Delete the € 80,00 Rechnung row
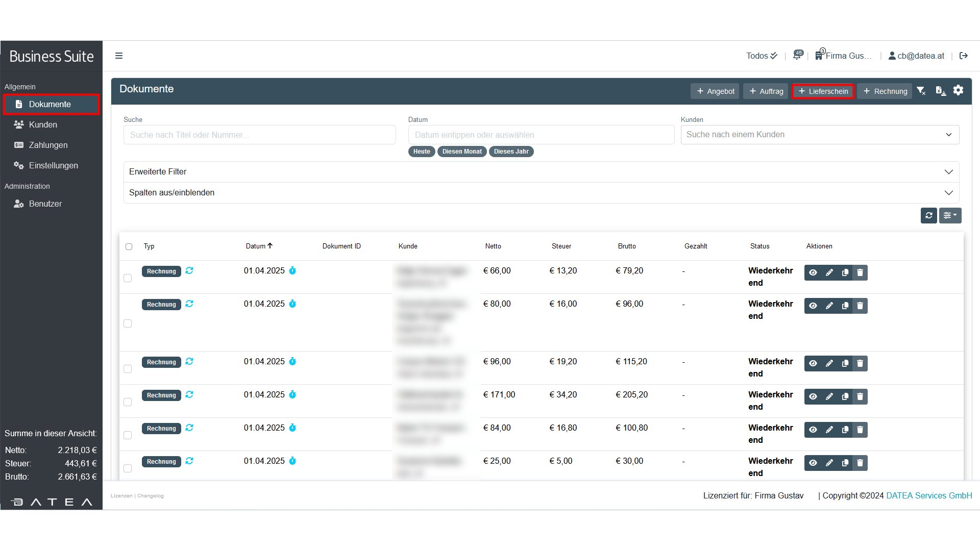 click(860, 306)
